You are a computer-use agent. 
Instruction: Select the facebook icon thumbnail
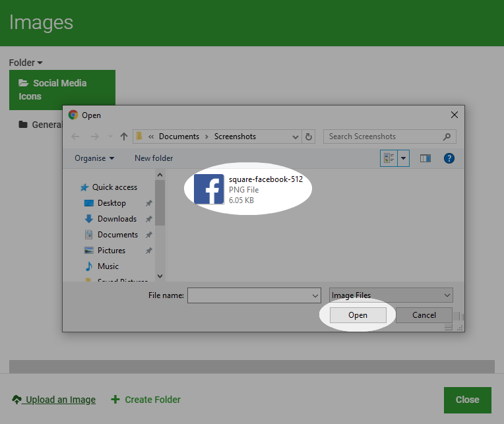coord(209,189)
